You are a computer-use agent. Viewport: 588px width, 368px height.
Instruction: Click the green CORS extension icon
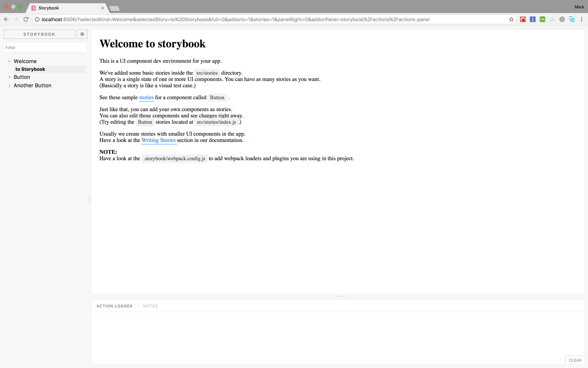(542, 19)
